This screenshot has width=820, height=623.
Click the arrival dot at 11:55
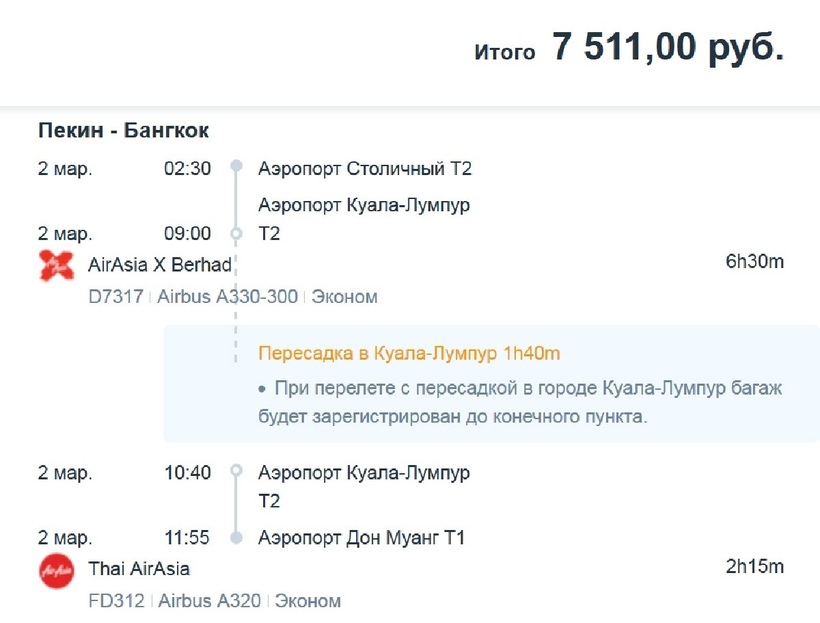coord(236,537)
